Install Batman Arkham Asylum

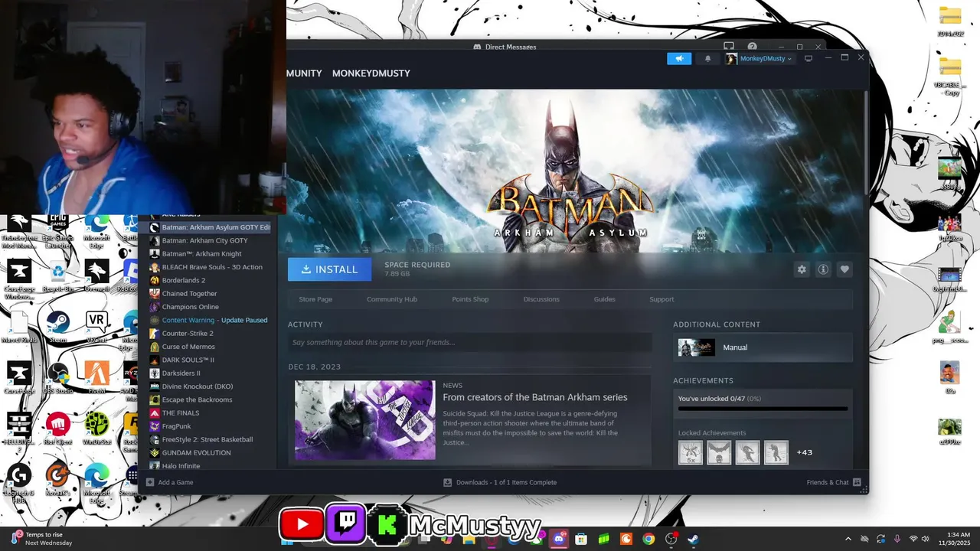coord(329,269)
